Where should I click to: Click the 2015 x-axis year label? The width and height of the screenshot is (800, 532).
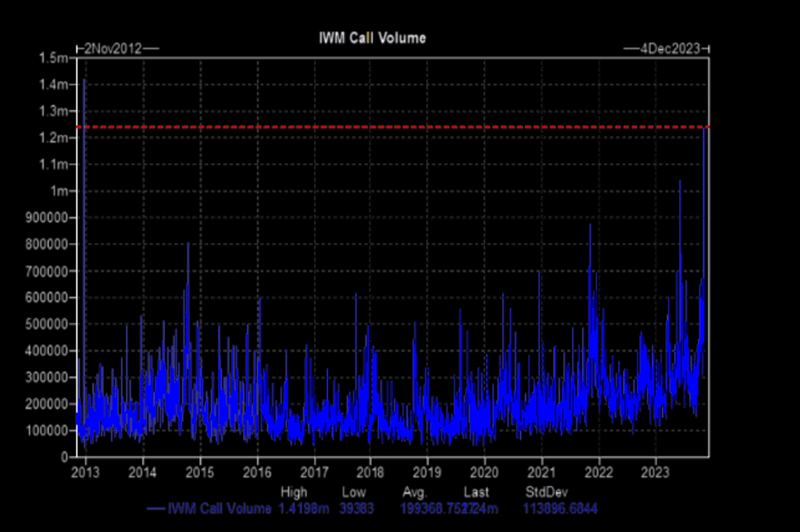199,472
